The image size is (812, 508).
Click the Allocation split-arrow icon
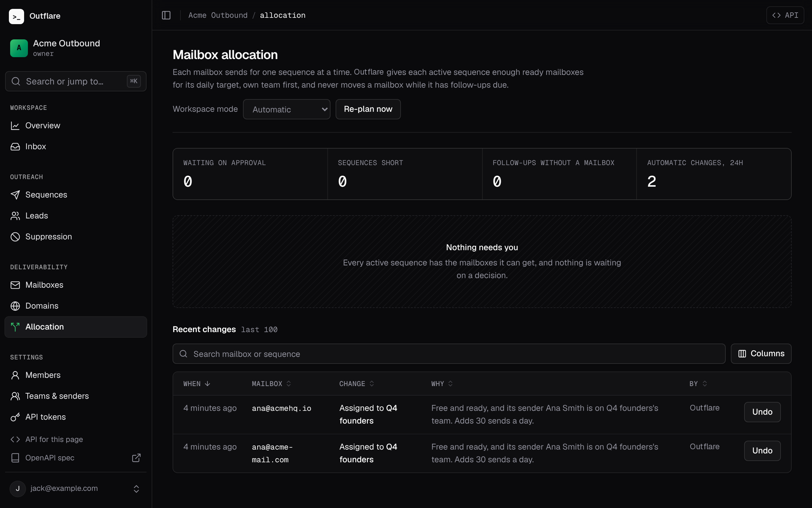click(x=15, y=327)
